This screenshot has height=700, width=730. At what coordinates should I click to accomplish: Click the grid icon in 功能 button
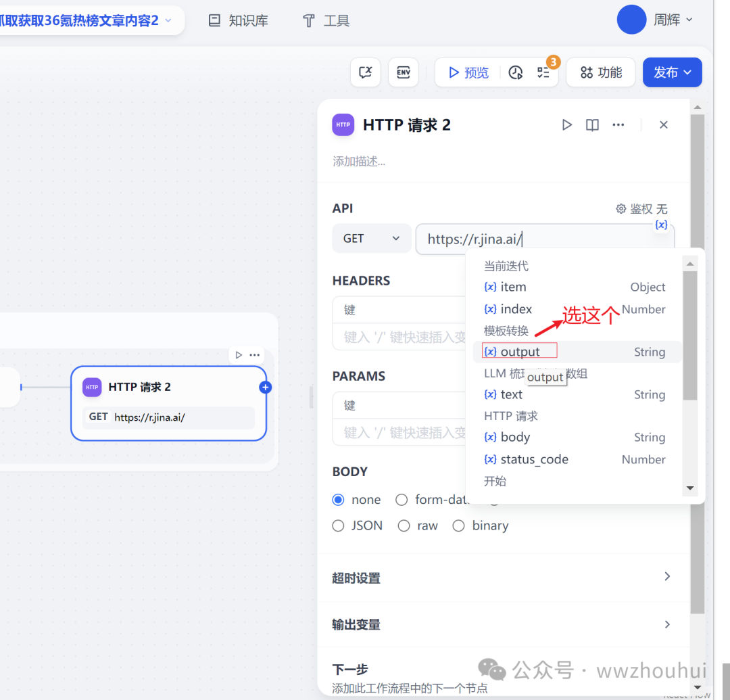pyautogui.click(x=586, y=72)
